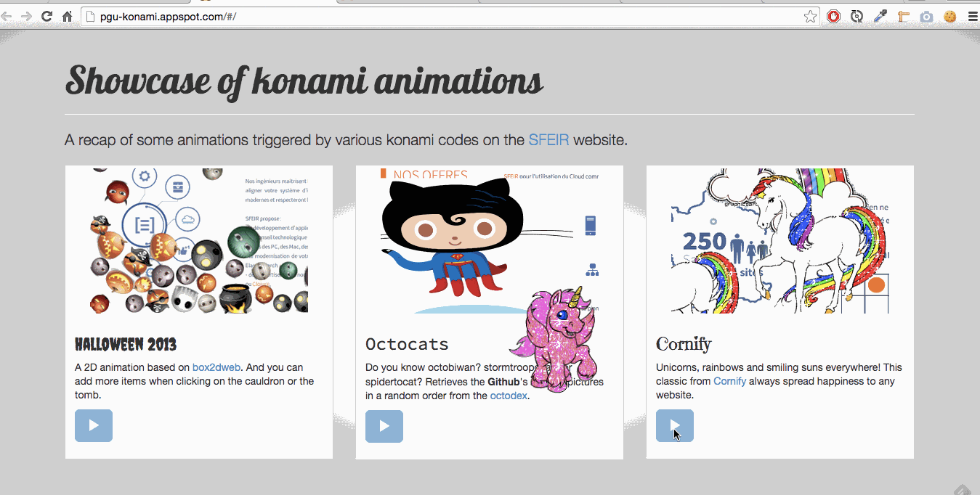Open the orange ruler extension icon
Screen dimensions: 980x495
(x=904, y=16)
